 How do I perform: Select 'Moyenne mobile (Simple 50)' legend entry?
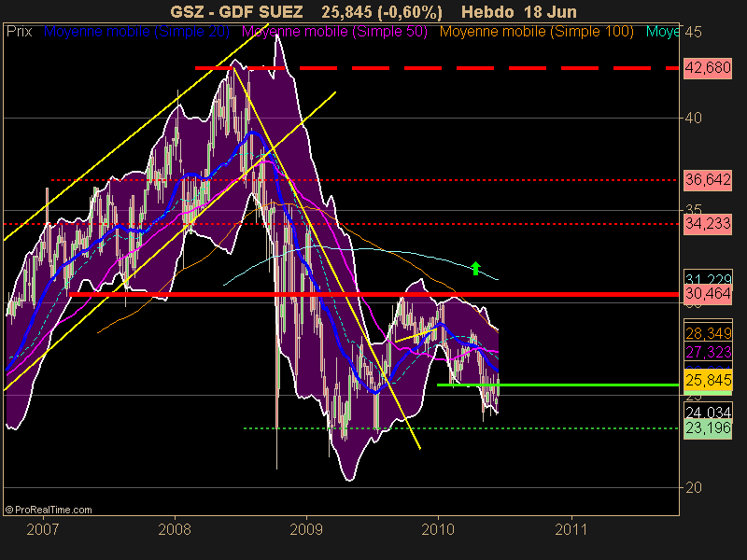tap(334, 32)
